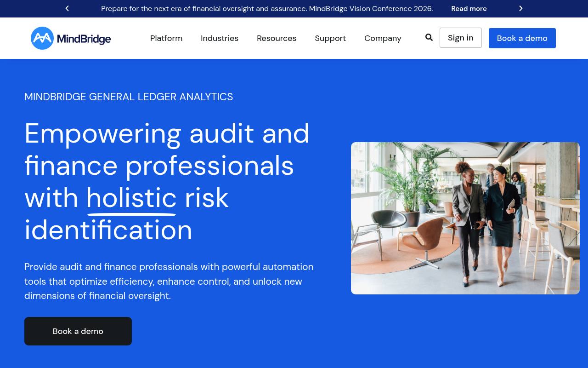Click MINDBRIDGE GENERAL LEDGER ANALYTICS heading
Viewport: 588px width, 368px height.
click(x=129, y=97)
